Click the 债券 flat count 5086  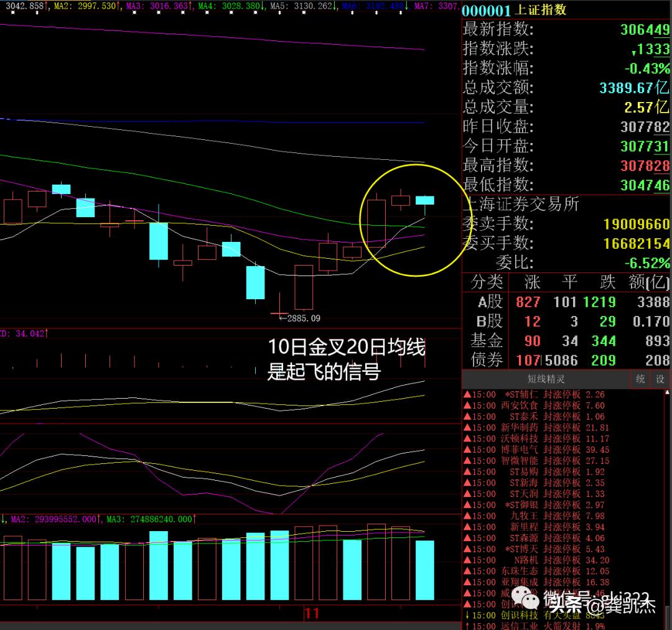point(561,361)
